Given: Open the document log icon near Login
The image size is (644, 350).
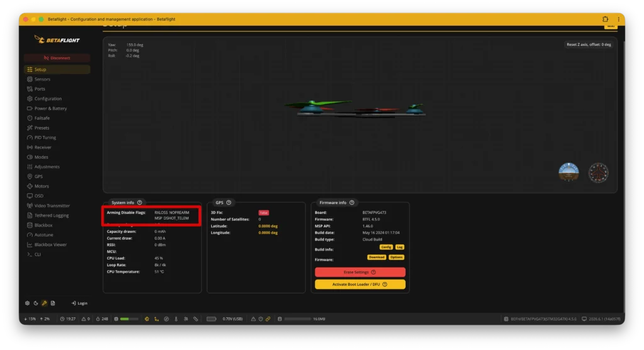Looking at the screenshot, I should 53,303.
